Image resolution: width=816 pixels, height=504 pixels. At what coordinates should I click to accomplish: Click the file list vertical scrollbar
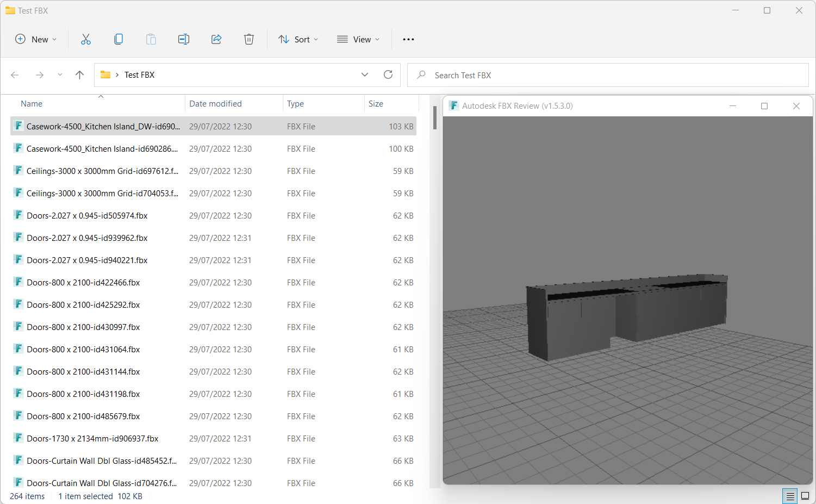435,117
